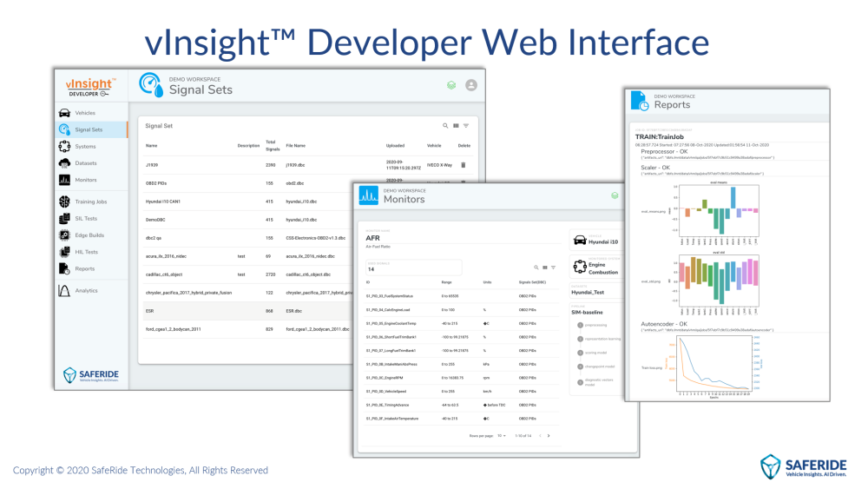The image size is (868, 489).
Task: Click the Reports document header icon
Action: (640, 101)
